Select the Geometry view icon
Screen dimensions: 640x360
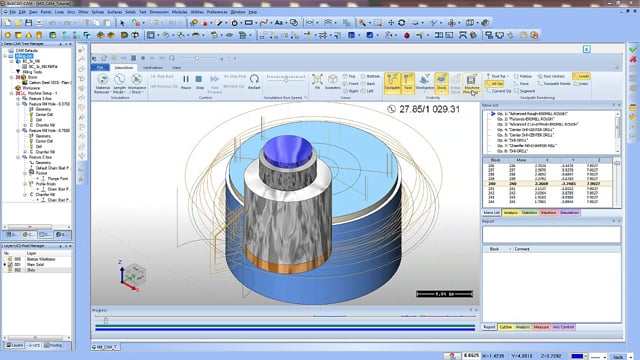tap(333, 82)
